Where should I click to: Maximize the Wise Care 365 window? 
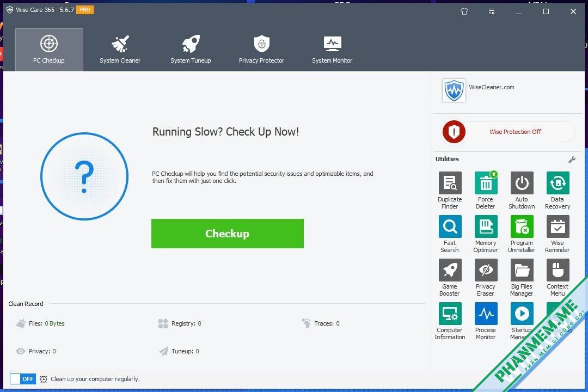[546, 11]
